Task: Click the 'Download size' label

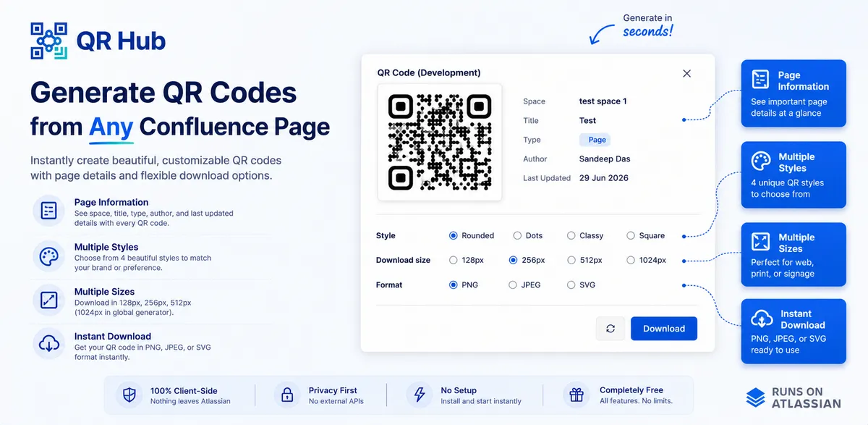Action: point(403,260)
